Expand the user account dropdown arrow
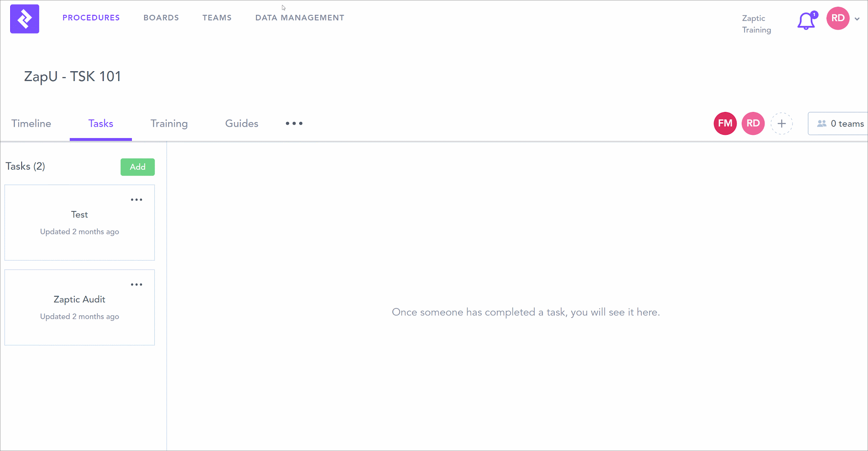This screenshot has width=868, height=451. point(857,19)
